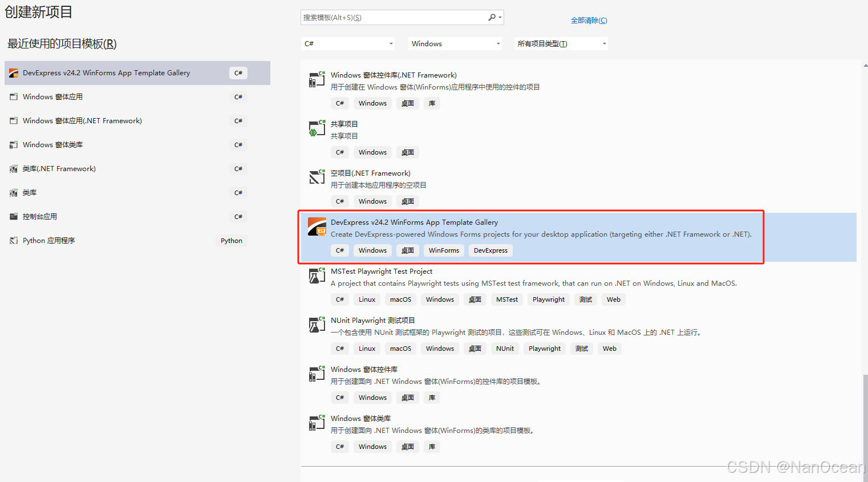Click the 控制台应用 recent template icon

coord(14,217)
